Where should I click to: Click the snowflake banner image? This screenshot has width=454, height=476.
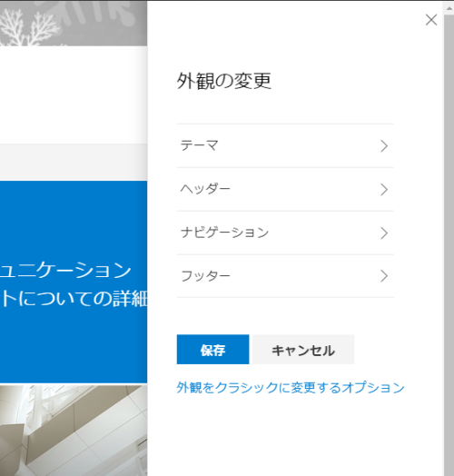pos(74,23)
